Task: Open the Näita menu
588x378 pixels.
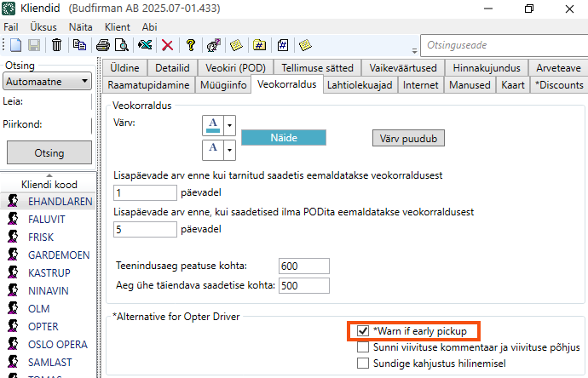Action: (x=79, y=26)
